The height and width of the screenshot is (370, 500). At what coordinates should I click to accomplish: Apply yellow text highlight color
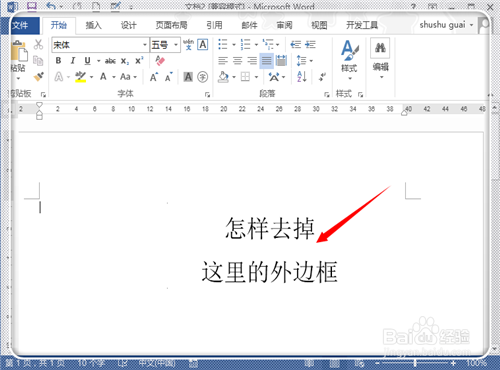click(80, 77)
